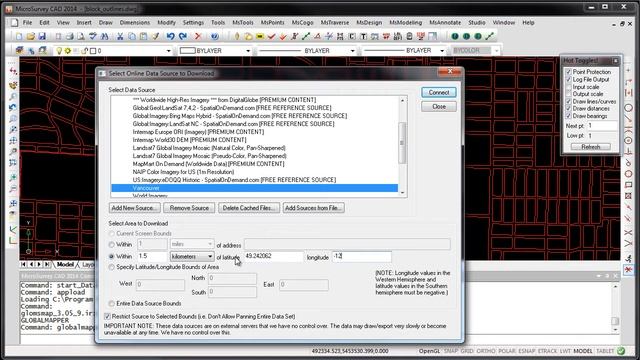
Task: Click the Connect button
Action: [439, 93]
